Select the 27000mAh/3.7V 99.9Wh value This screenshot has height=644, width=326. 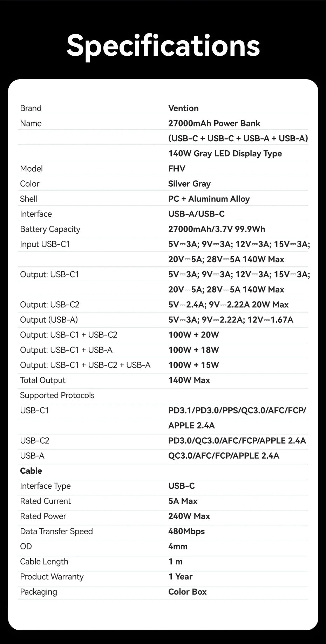click(x=217, y=229)
